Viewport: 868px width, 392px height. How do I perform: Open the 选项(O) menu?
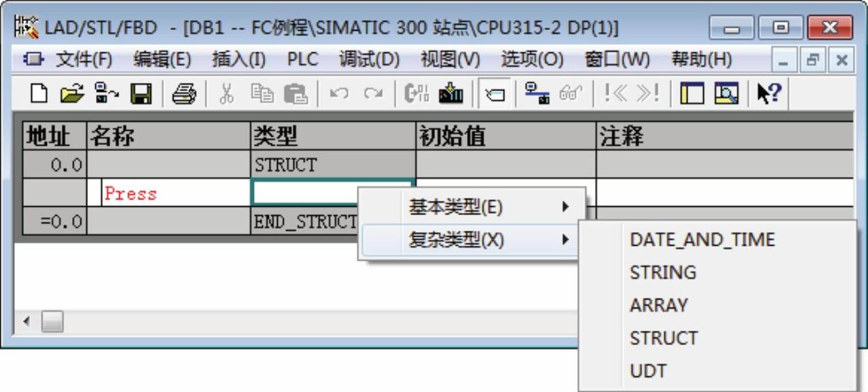(x=532, y=60)
